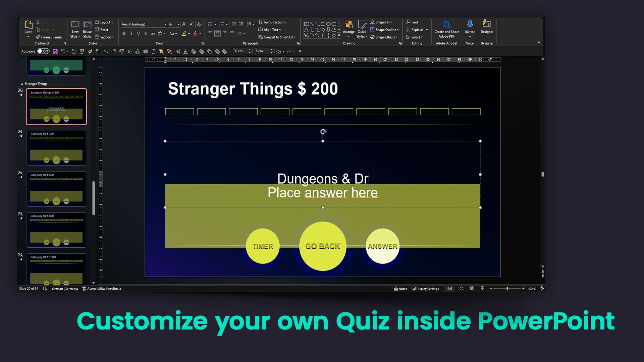Image resolution: width=644 pixels, height=362 pixels.
Task: Toggle underline on selected text
Action: (x=139, y=34)
